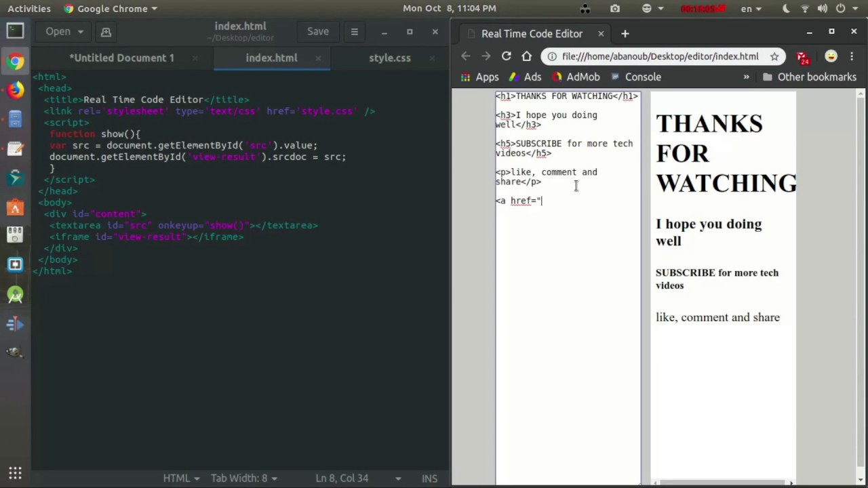Open Chrome's three-dot menu
This screenshot has width=868, height=488.
pyautogui.click(x=852, y=56)
